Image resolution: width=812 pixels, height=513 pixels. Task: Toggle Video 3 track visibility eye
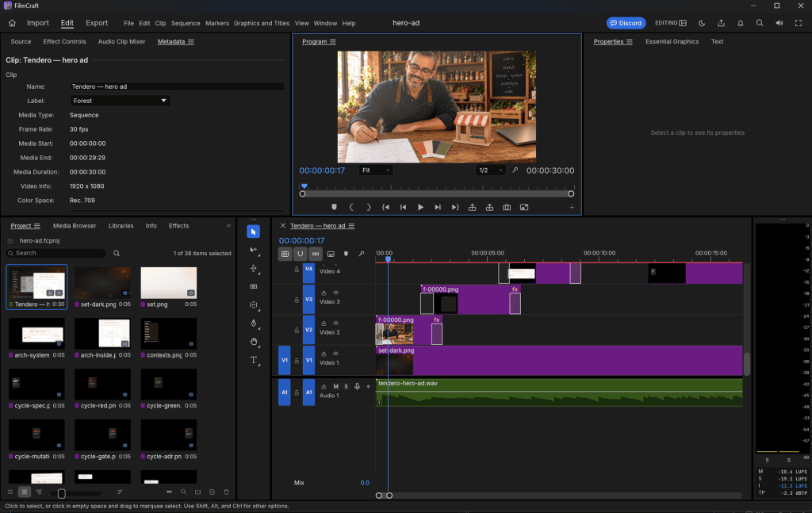coord(335,293)
